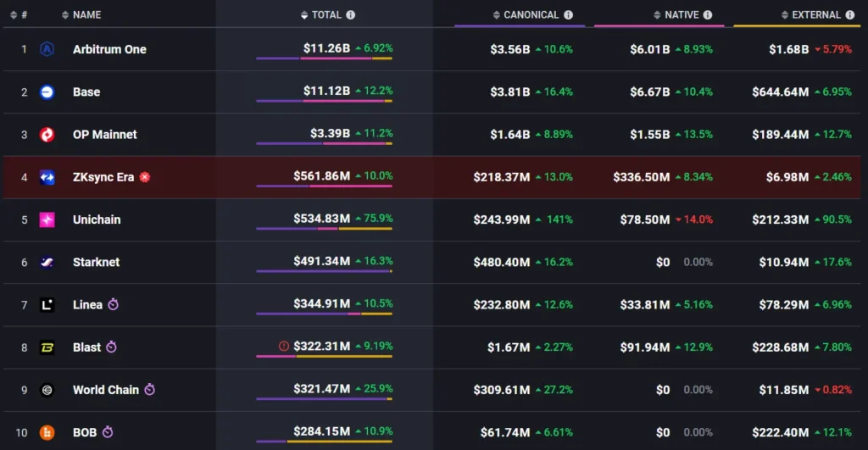
Task: Click the Starknet logo icon
Action: pyautogui.click(x=47, y=263)
